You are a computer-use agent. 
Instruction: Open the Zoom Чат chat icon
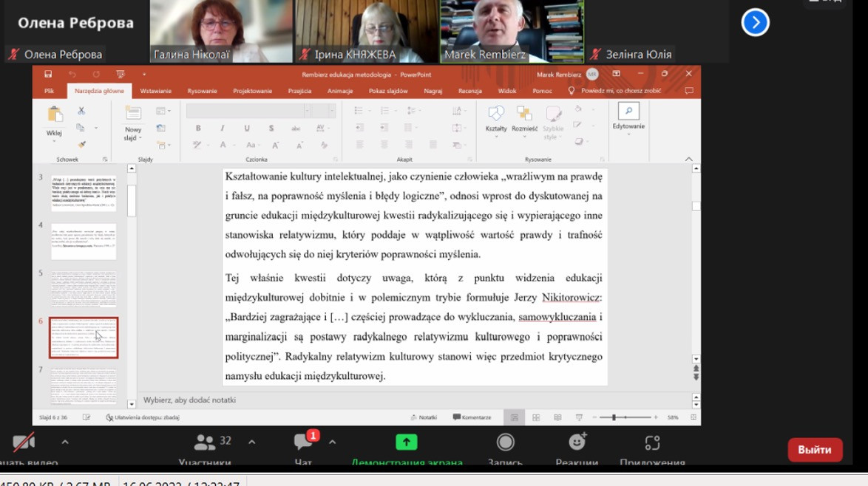click(x=303, y=442)
